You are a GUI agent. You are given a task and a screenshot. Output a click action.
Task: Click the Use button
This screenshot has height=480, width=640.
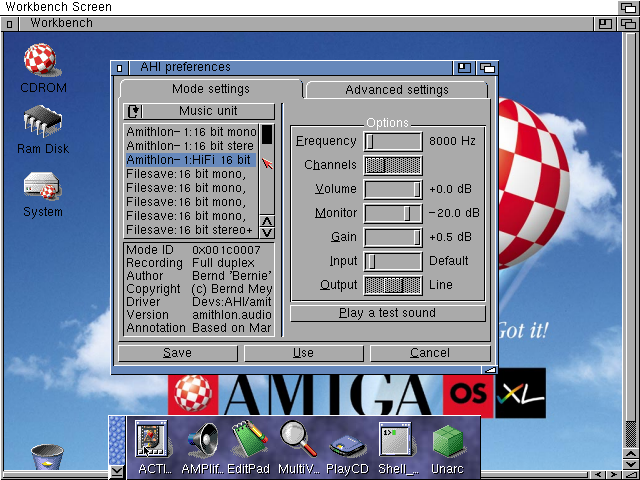(303, 353)
